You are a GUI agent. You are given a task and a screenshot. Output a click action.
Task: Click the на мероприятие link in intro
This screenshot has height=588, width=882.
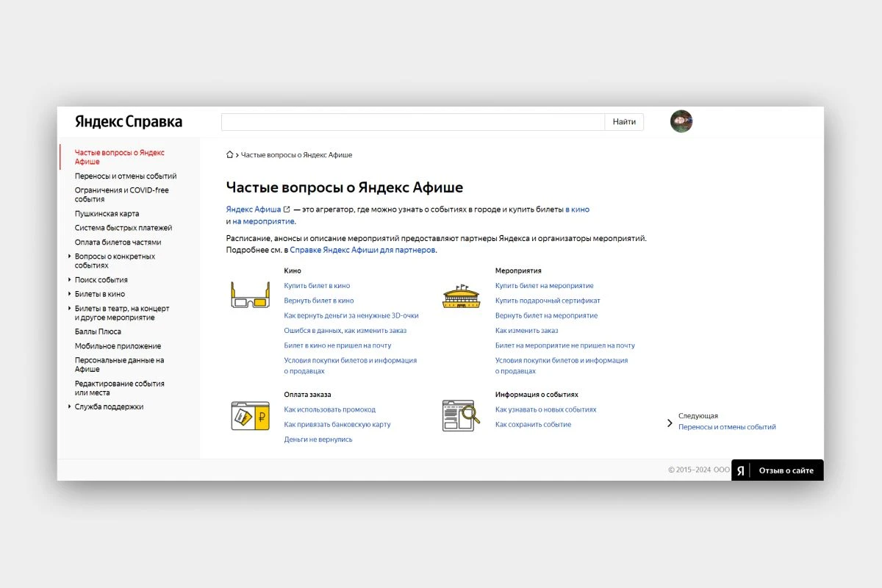click(263, 221)
